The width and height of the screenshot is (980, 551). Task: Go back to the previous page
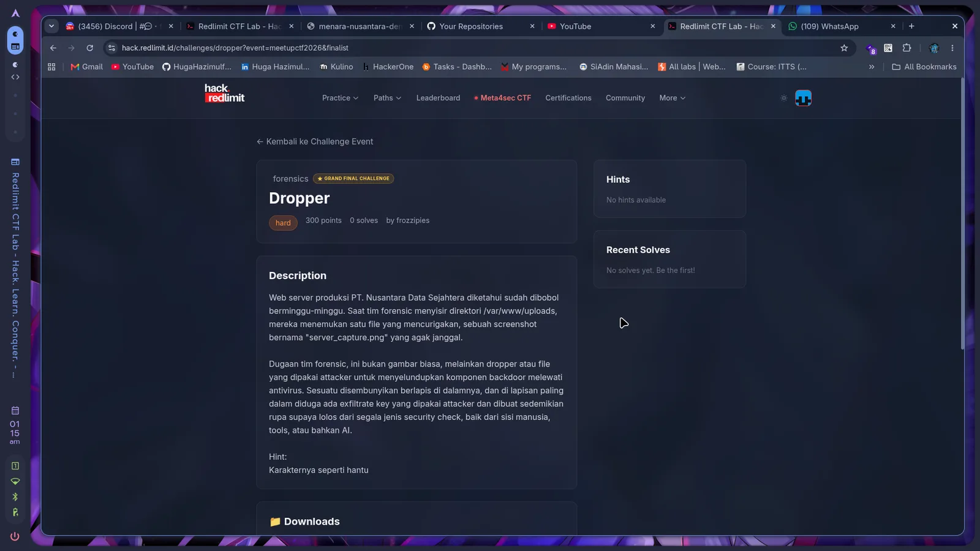pyautogui.click(x=53, y=48)
